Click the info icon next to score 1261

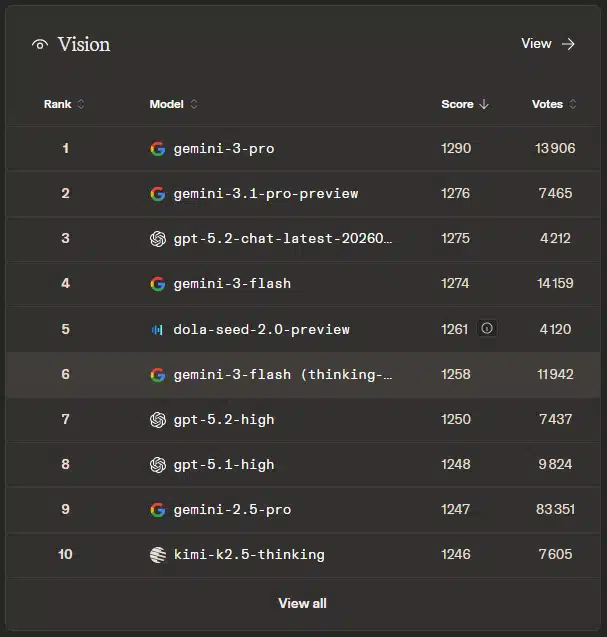[x=487, y=328]
